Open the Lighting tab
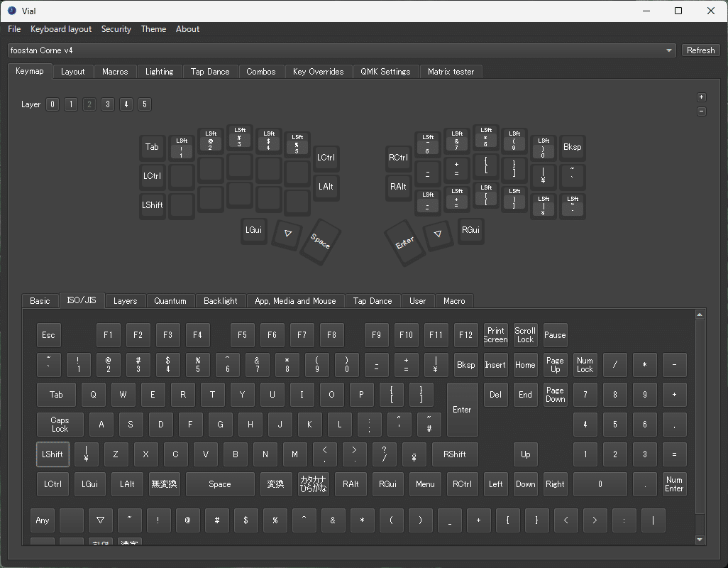Image resolution: width=728 pixels, height=568 pixels. click(159, 72)
